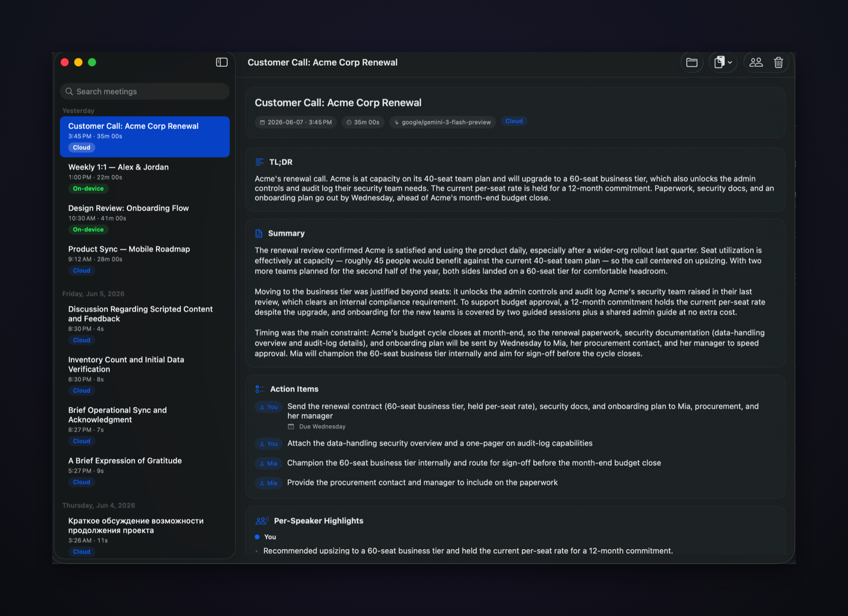
Task: Click Mia tag on Champion 60-seat item
Action: pyautogui.click(x=268, y=463)
